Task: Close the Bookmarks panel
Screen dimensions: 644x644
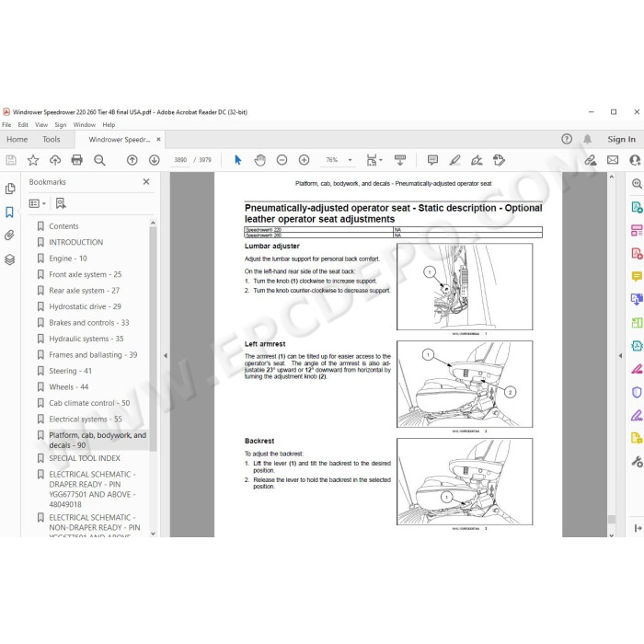Action: tap(146, 181)
